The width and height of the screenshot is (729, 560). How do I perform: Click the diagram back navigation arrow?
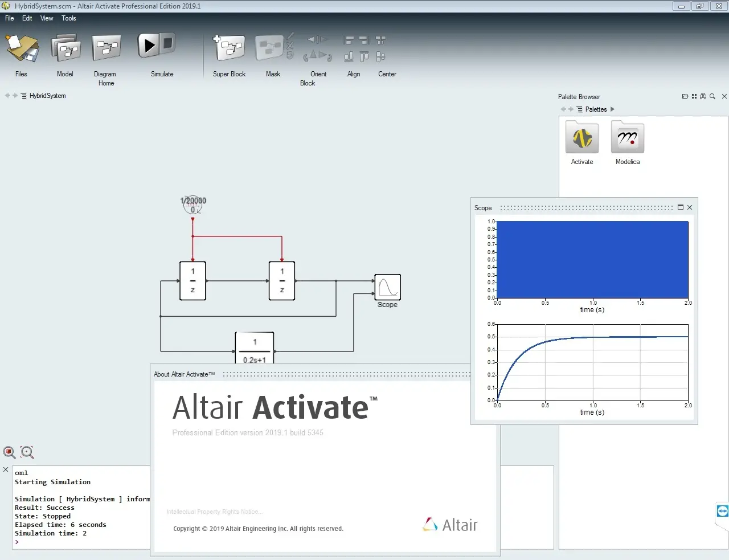[x=7, y=96]
